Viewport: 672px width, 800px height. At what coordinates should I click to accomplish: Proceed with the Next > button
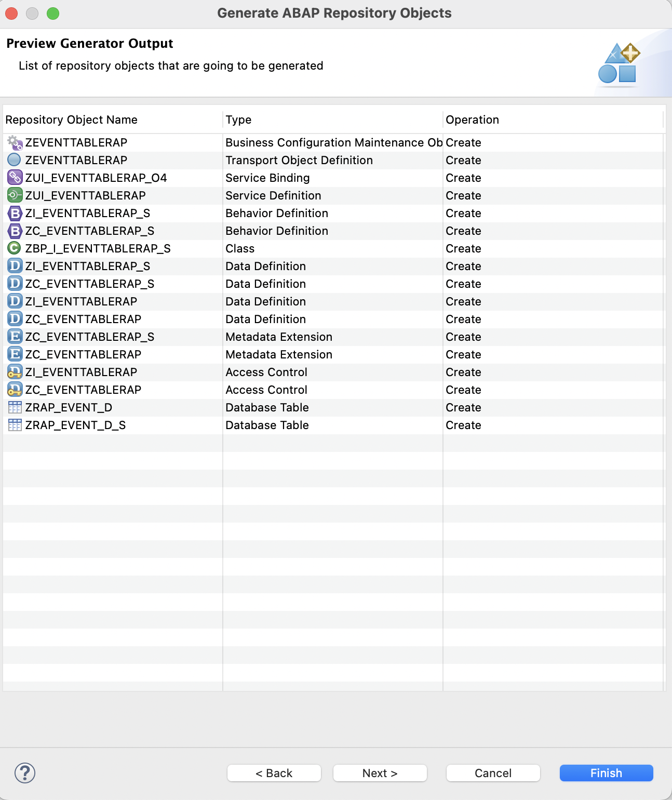pyautogui.click(x=380, y=773)
